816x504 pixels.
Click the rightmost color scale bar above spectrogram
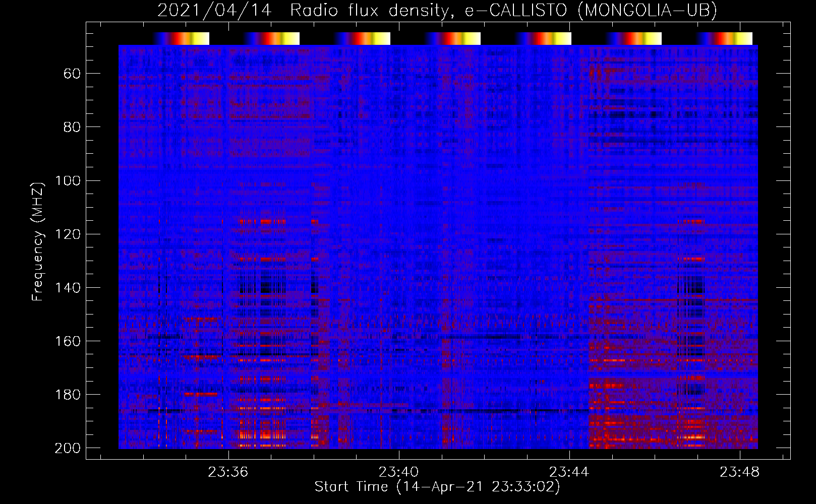(724, 38)
